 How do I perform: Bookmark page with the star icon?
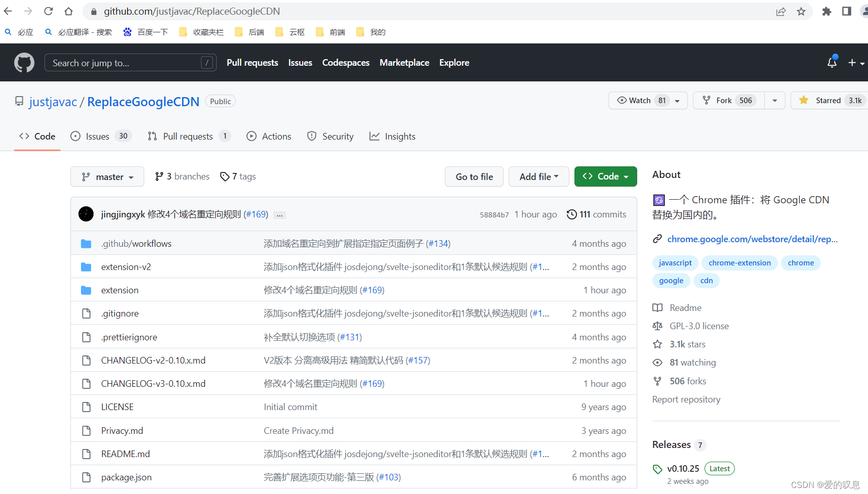coord(801,11)
